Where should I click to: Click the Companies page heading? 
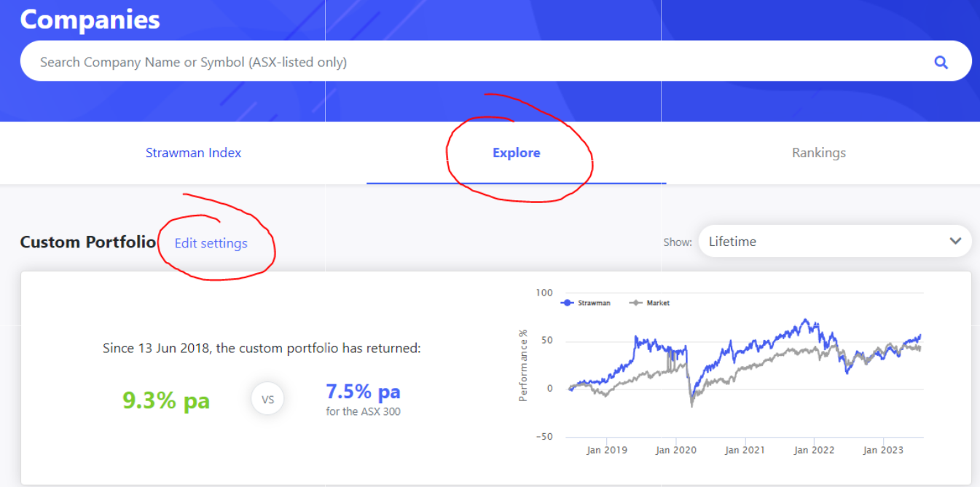90,20
